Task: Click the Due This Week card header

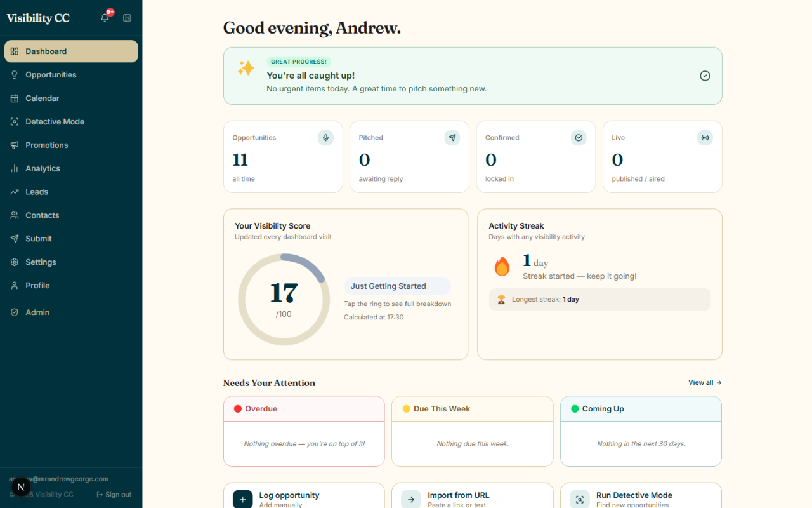Action: point(473,409)
